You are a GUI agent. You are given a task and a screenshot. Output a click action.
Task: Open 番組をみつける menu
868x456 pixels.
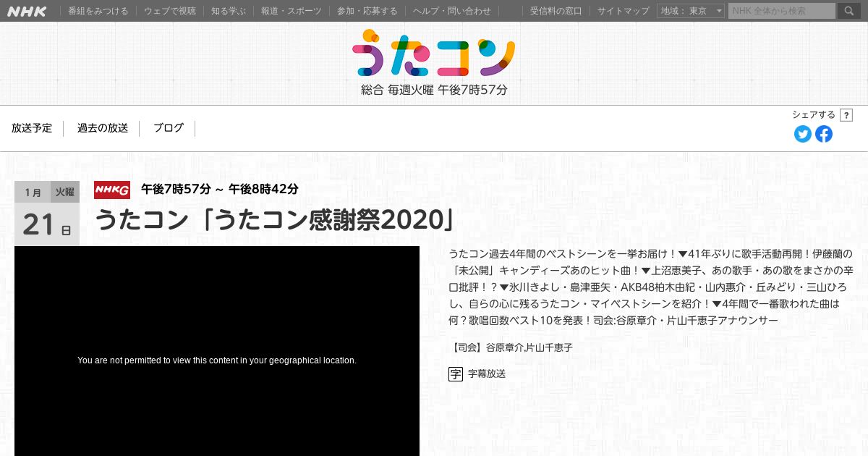click(98, 11)
